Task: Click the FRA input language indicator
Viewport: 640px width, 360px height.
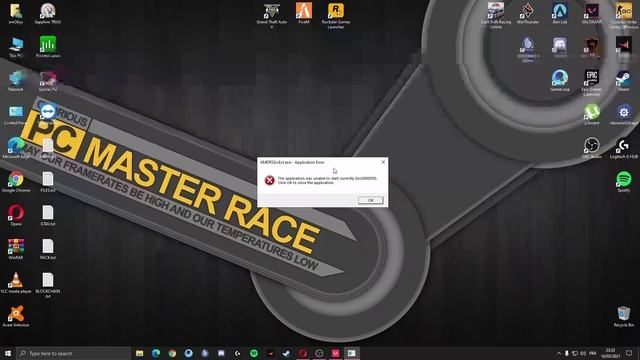Action: tap(593, 353)
